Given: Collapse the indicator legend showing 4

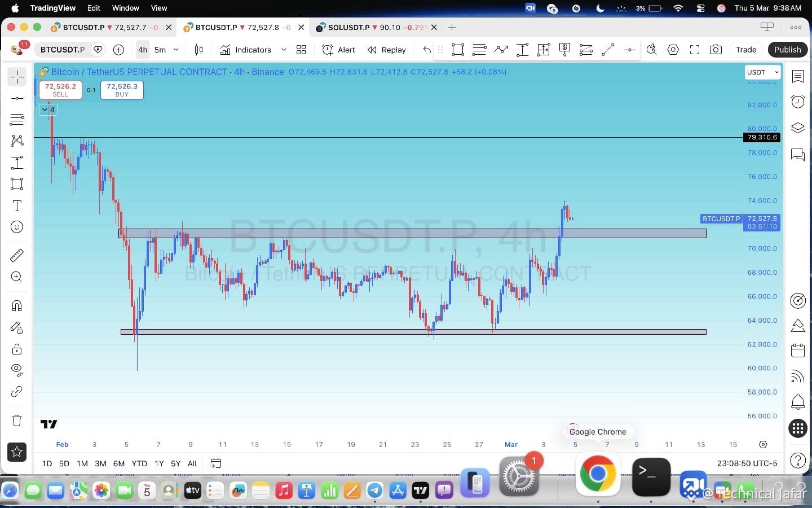Looking at the screenshot, I should point(48,110).
